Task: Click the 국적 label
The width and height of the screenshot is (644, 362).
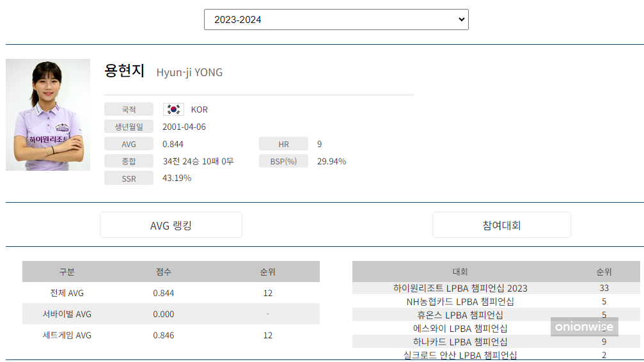Action: coord(129,109)
